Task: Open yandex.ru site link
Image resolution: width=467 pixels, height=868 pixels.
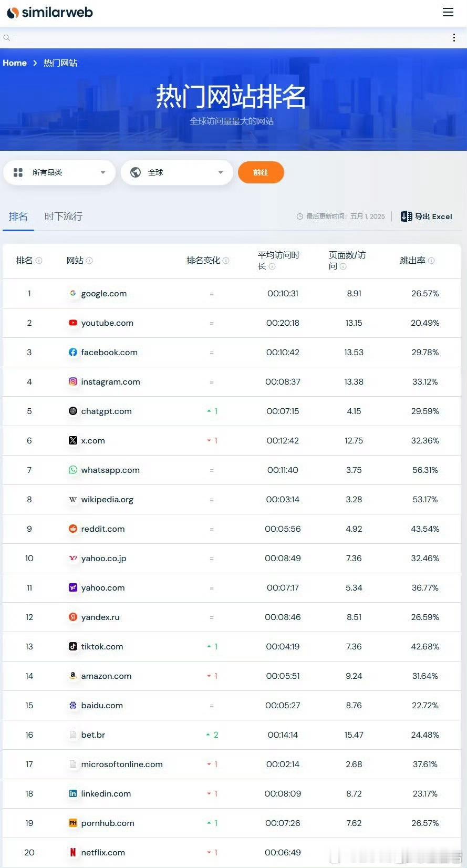Action: click(x=100, y=617)
